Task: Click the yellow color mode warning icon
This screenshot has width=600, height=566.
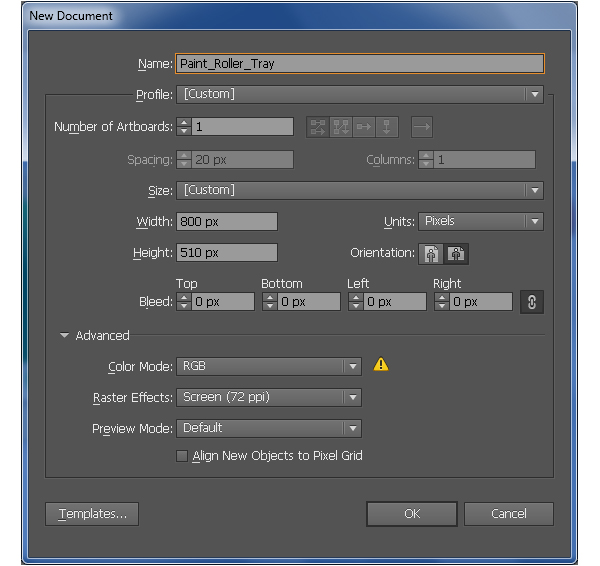Action: click(381, 364)
